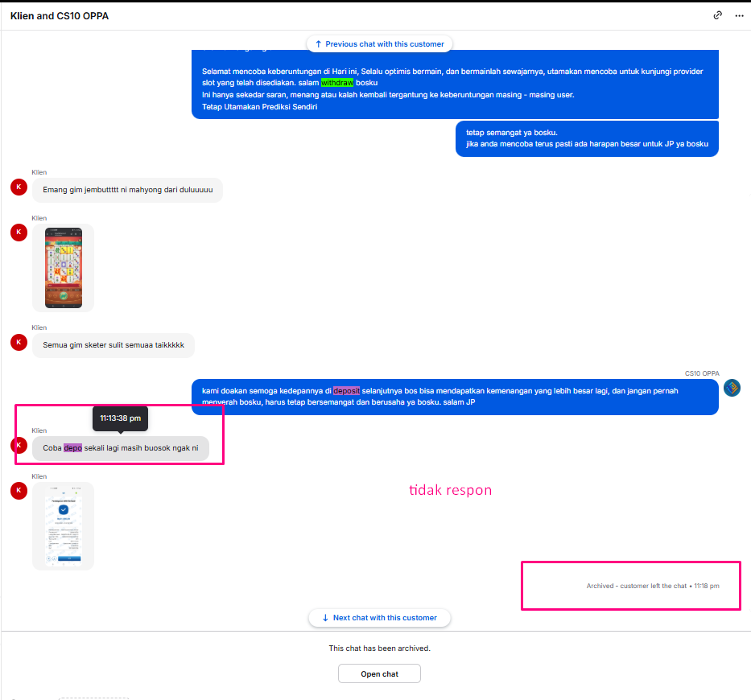Image resolution: width=751 pixels, height=700 pixels.
Task: Click Klien avatar beside mahjong screenshot
Action: coord(19,233)
